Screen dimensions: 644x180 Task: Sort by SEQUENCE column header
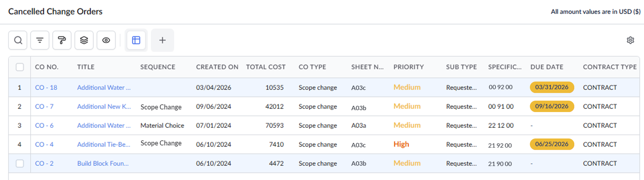[x=158, y=67]
